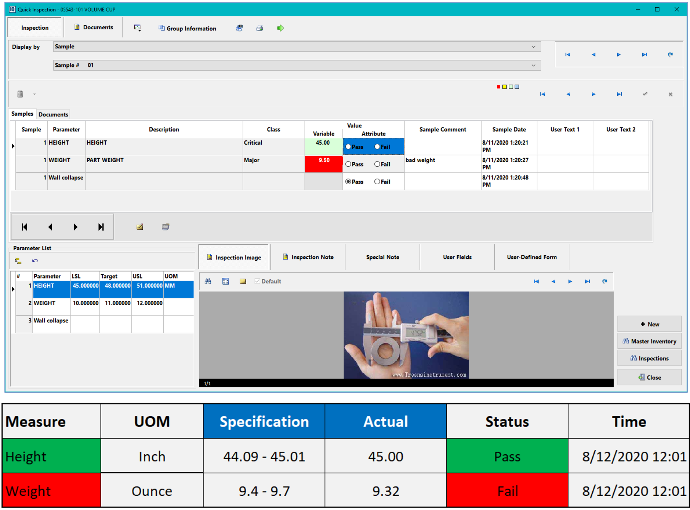Screen dimensions: 690x510
Task: Click the undo arrow icon in Parameter List
Action: (35, 260)
